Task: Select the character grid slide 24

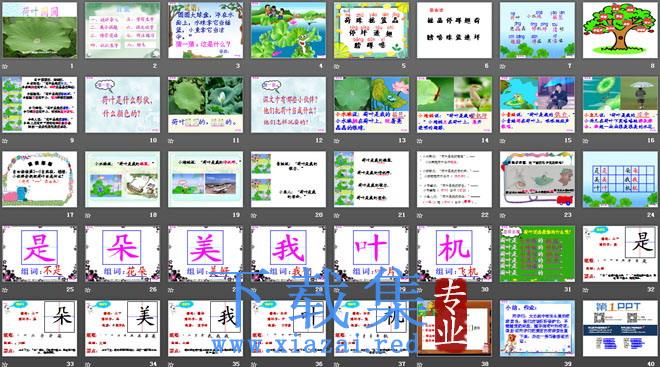Action: pyautogui.click(x=620, y=179)
